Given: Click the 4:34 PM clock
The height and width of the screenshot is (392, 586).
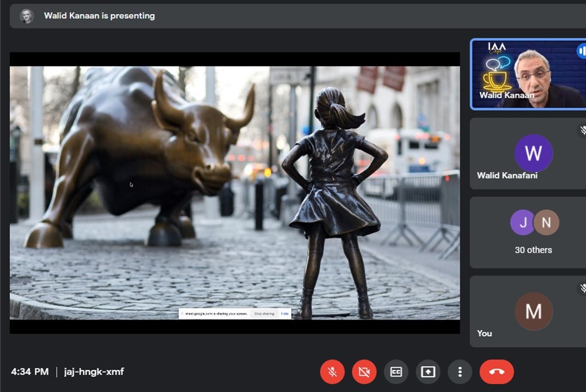Looking at the screenshot, I should pos(30,372).
